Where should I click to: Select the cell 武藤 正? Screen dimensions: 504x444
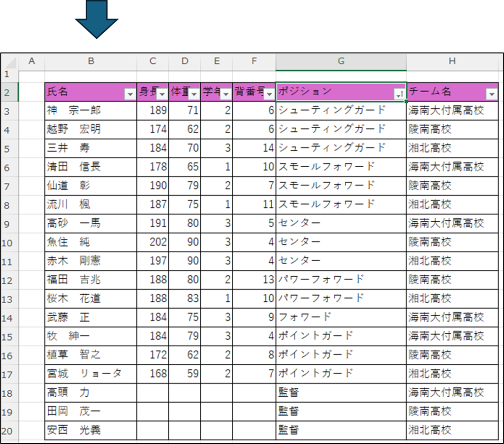(91, 318)
